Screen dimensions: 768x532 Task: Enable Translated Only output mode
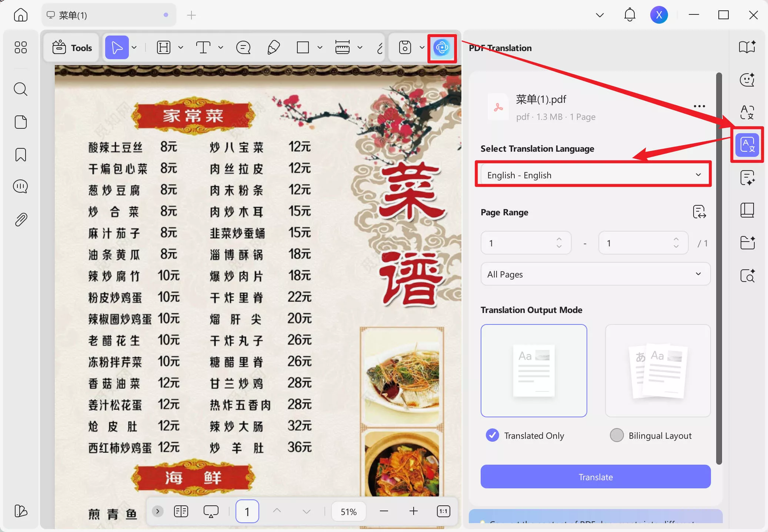(491, 435)
